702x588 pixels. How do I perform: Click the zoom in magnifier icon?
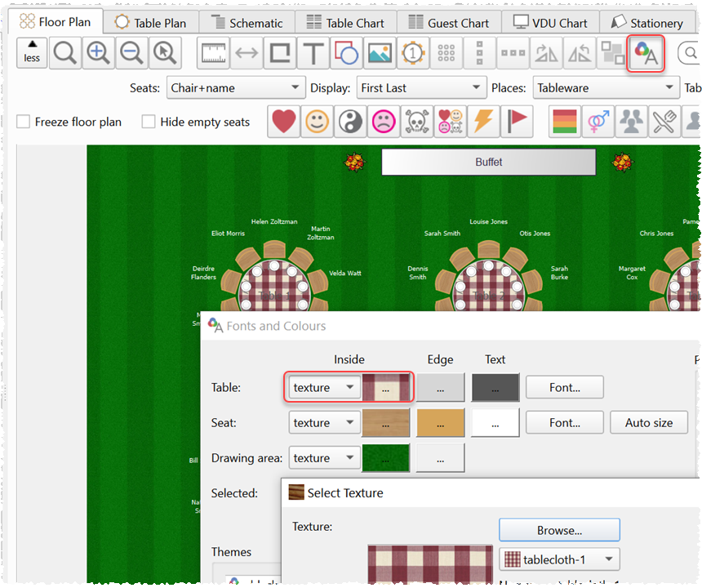click(98, 54)
